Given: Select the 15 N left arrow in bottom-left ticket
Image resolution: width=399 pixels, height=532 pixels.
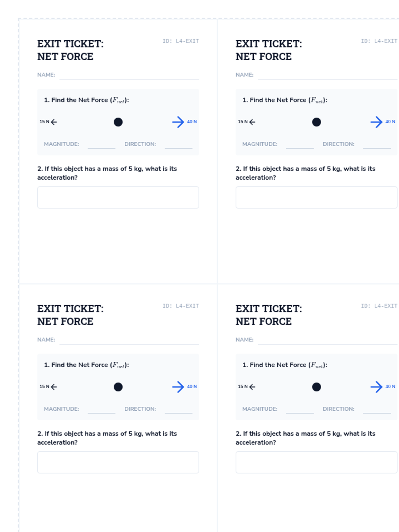Looking at the screenshot, I should pos(54,387).
